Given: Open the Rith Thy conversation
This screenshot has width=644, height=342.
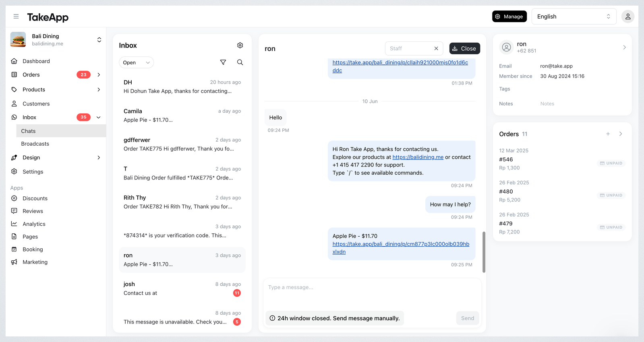Looking at the screenshot, I should click(x=182, y=202).
